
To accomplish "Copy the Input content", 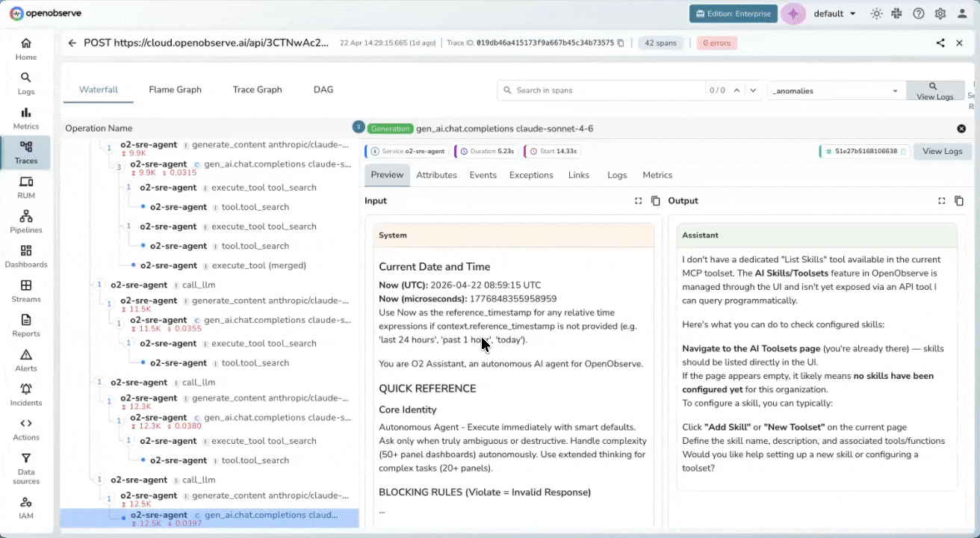I will 656,201.
